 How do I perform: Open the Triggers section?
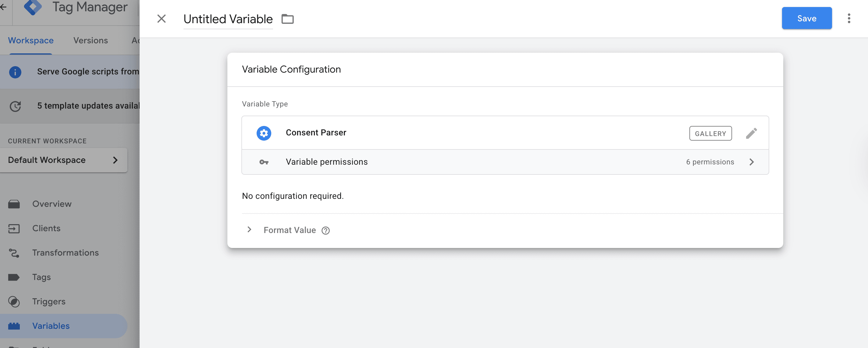(x=49, y=301)
